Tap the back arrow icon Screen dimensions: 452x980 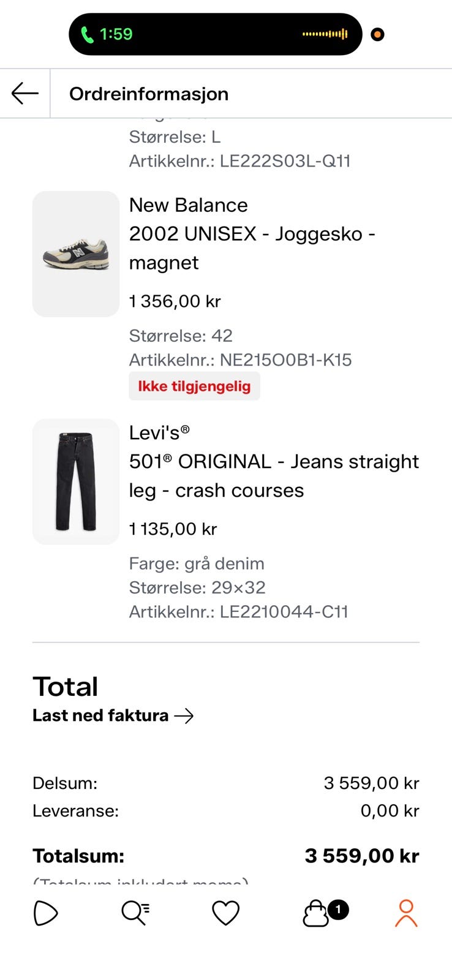tap(24, 94)
